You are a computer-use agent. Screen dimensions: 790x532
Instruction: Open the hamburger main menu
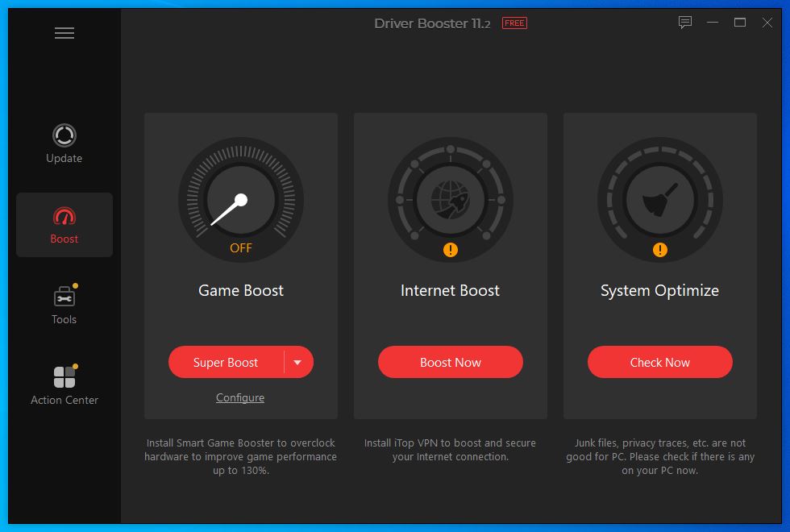pos(64,33)
